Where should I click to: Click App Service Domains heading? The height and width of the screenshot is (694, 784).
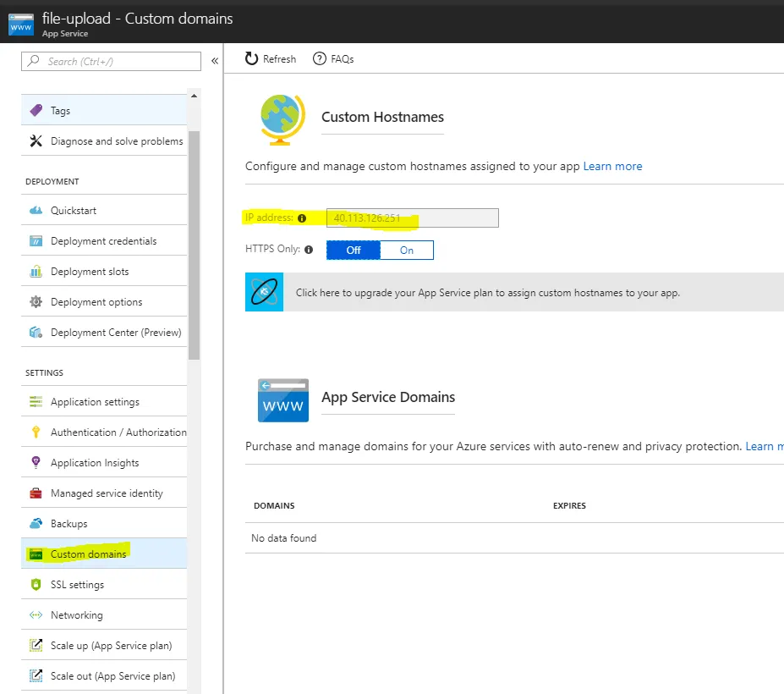pos(388,397)
